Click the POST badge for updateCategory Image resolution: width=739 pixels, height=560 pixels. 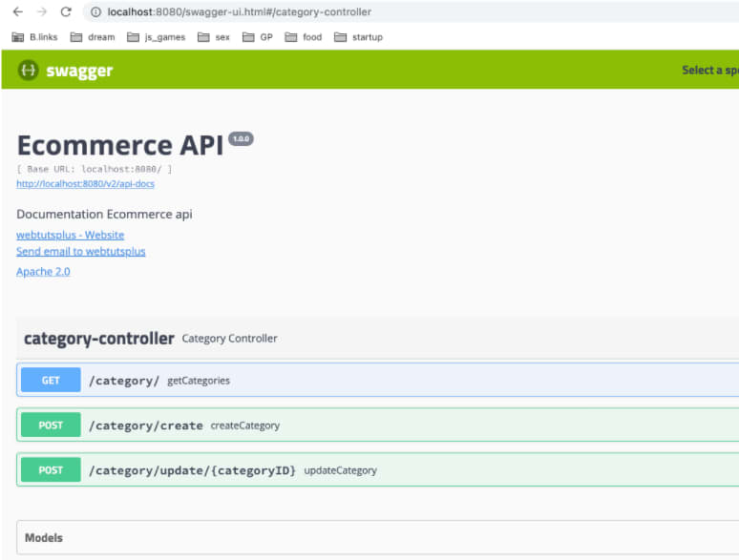[x=51, y=469]
